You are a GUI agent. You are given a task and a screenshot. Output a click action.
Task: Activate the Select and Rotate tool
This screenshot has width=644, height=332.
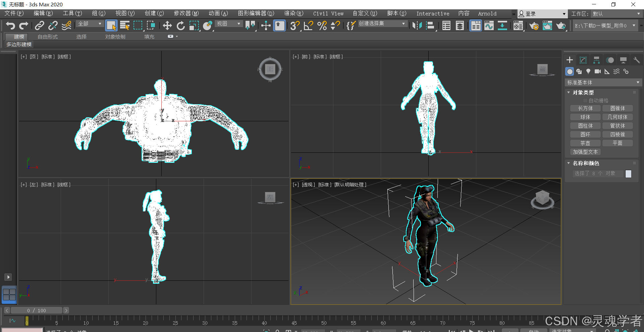click(181, 25)
